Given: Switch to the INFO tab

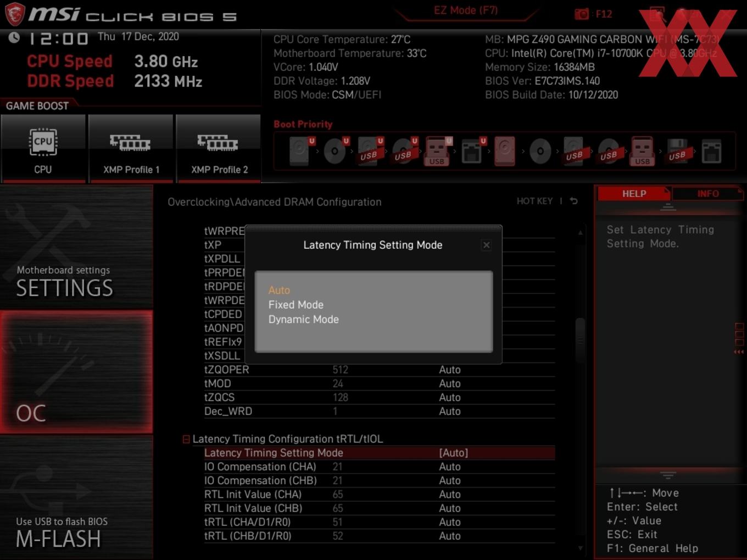Looking at the screenshot, I should point(707,194).
